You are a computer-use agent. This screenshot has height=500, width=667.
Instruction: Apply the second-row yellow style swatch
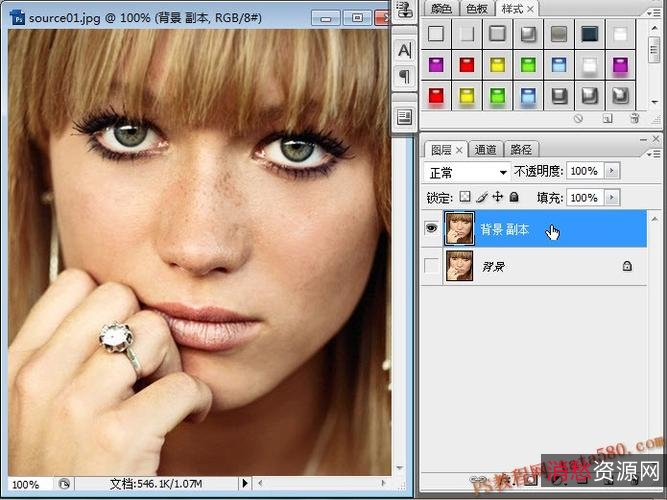497,65
